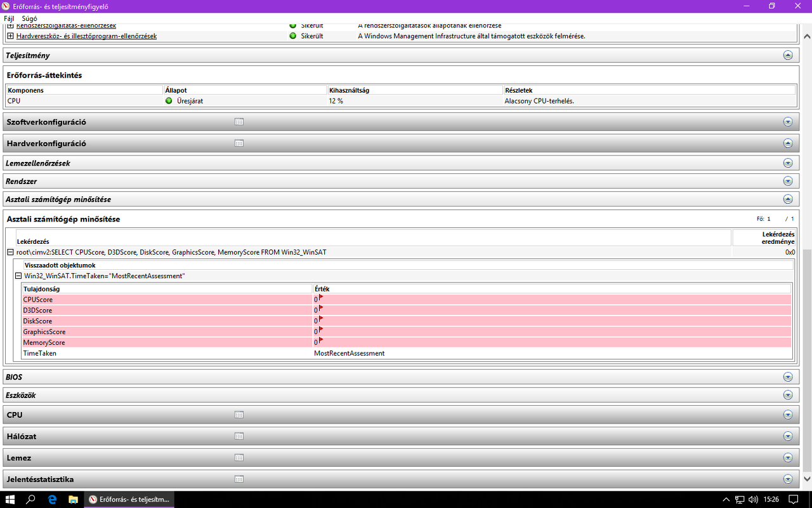The image size is (812, 508).
Task: Open the Fájl menu
Action: coord(9,18)
